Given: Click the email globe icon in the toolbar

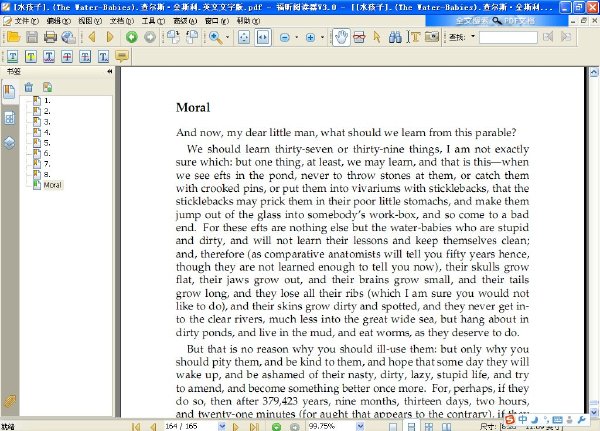Looking at the screenshot, I should [x=69, y=37].
